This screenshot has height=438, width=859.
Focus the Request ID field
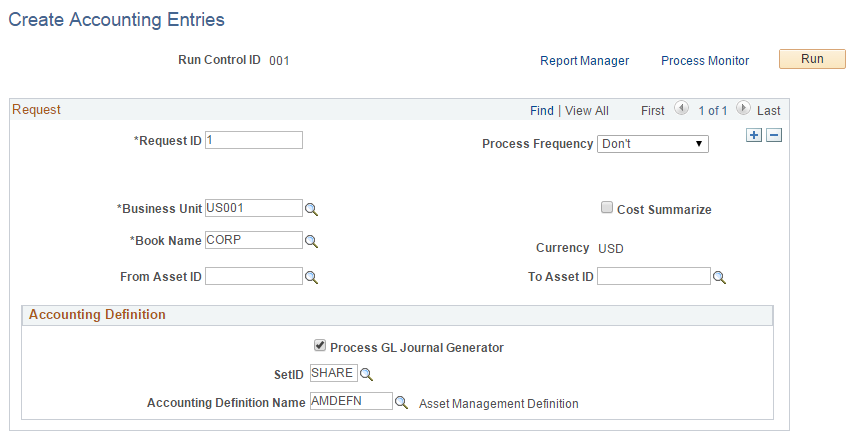coord(254,140)
